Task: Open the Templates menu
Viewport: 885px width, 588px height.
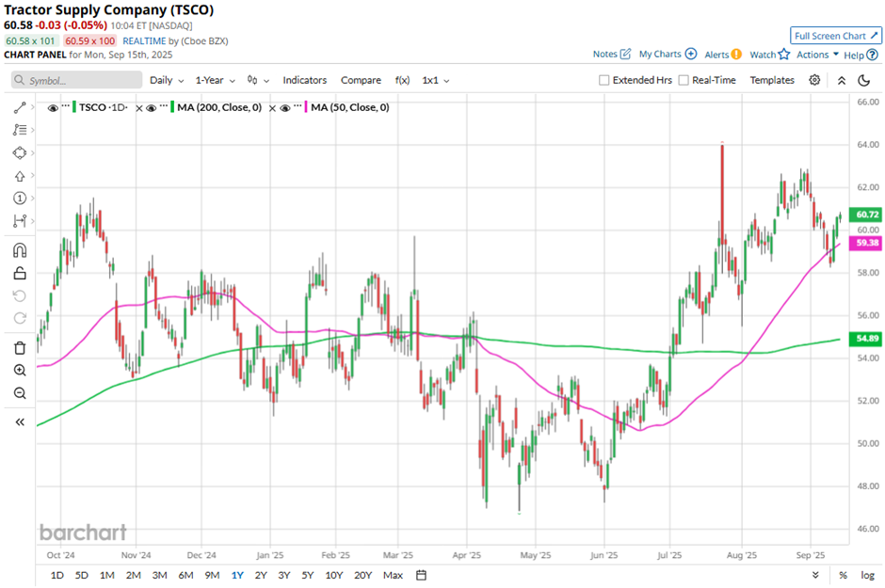Action: [772, 80]
